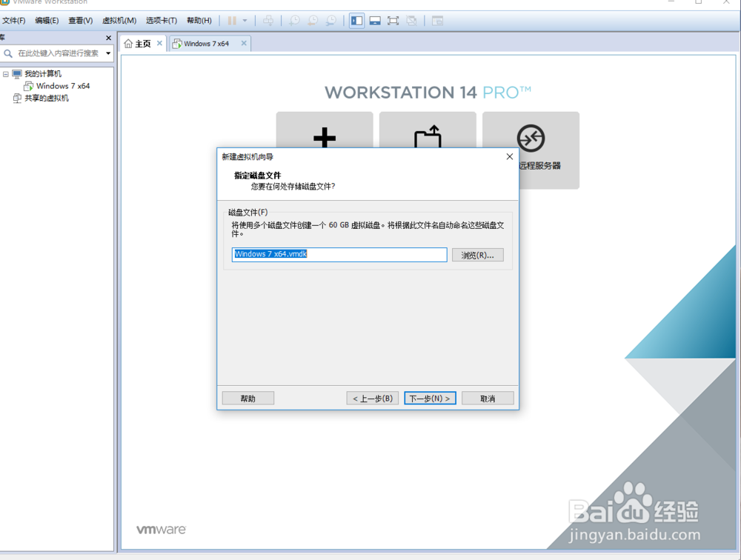Click the library search input field
Viewport: 741px width, 560px height.
58,53
